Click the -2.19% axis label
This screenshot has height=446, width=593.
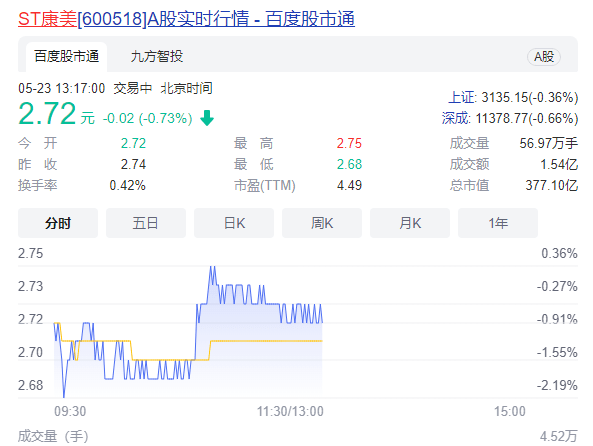pos(557,385)
